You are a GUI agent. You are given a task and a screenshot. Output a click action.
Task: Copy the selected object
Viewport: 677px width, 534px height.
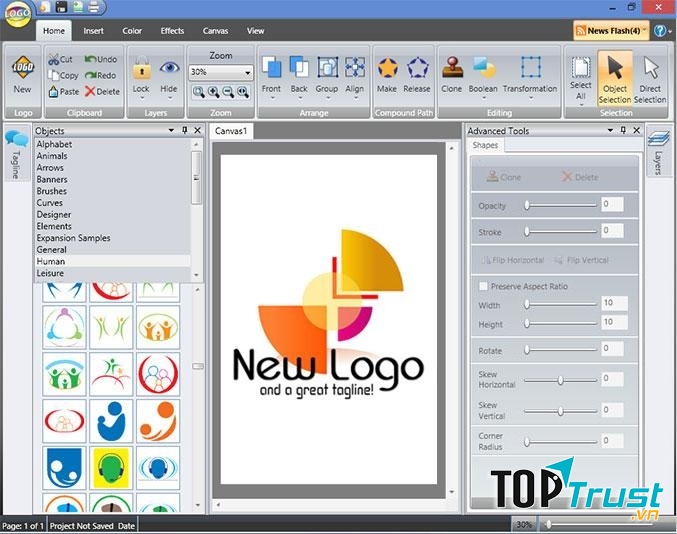pyautogui.click(x=63, y=75)
